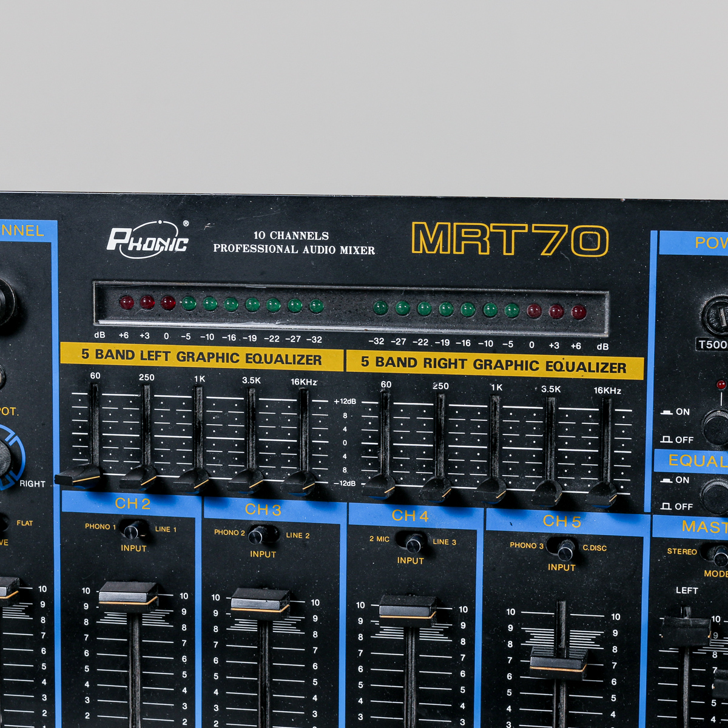Click the C.DISC label
The height and width of the screenshot is (728, 728).
(x=595, y=548)
